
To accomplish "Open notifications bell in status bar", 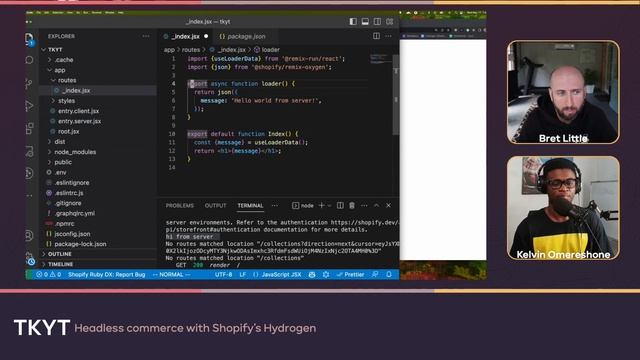I will [x=389, y=275].
